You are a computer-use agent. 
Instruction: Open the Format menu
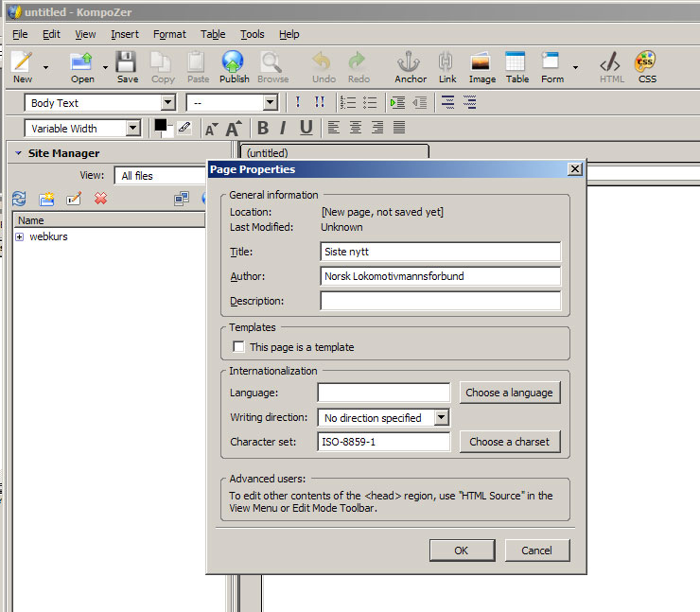(169, 34)
